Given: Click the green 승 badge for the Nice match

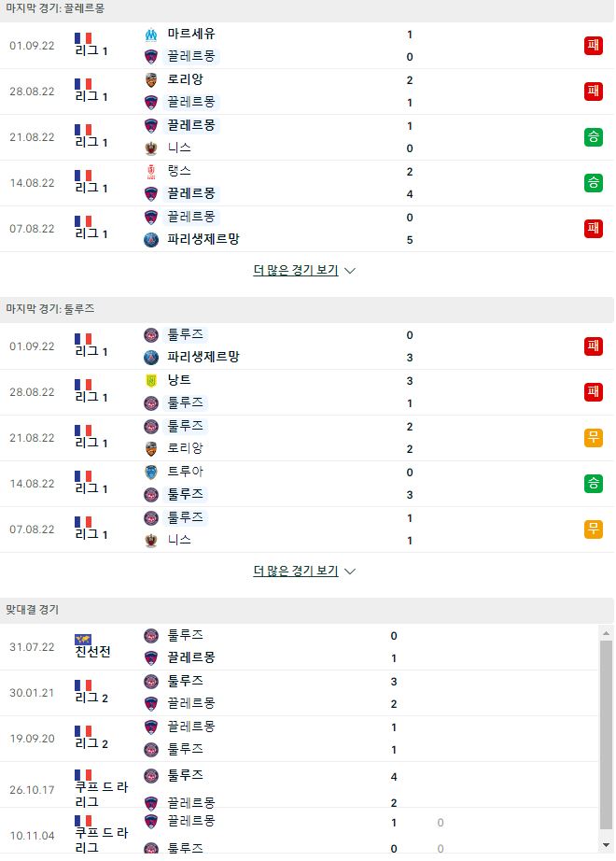Looking at the screenshot, I should tap(593, 137).
